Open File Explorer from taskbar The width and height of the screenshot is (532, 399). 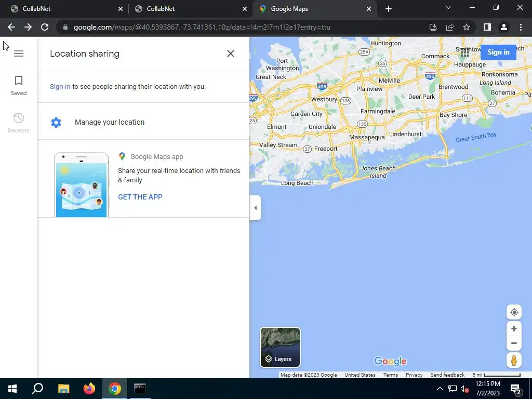coord(63,389)
